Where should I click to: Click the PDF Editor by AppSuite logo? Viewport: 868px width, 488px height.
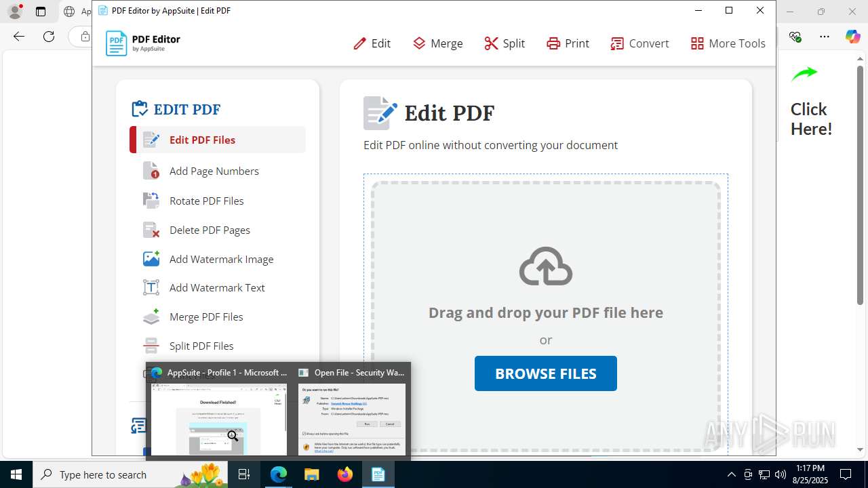point(143,43)
